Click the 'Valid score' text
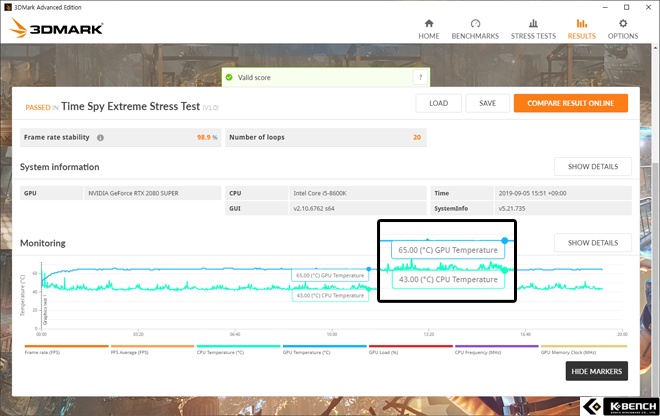Viewport: 660px width, 416px height. pyautogui.click(x=254, y=77)
